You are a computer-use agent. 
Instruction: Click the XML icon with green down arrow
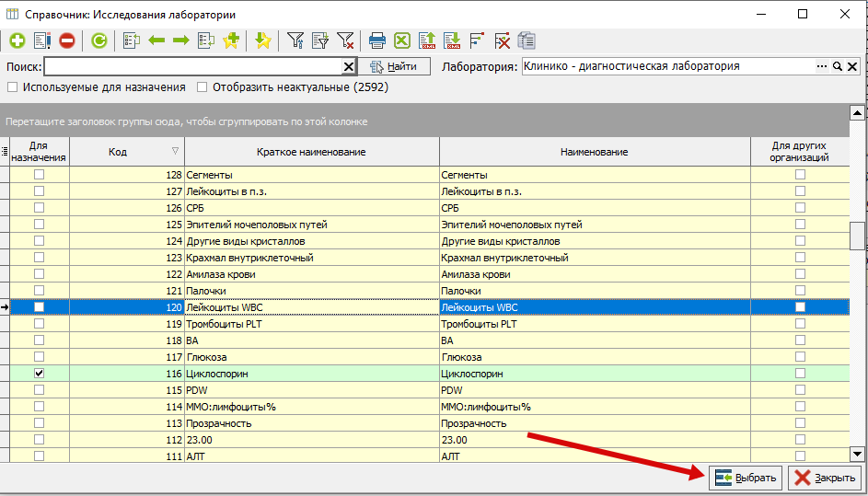coord(452,40)
